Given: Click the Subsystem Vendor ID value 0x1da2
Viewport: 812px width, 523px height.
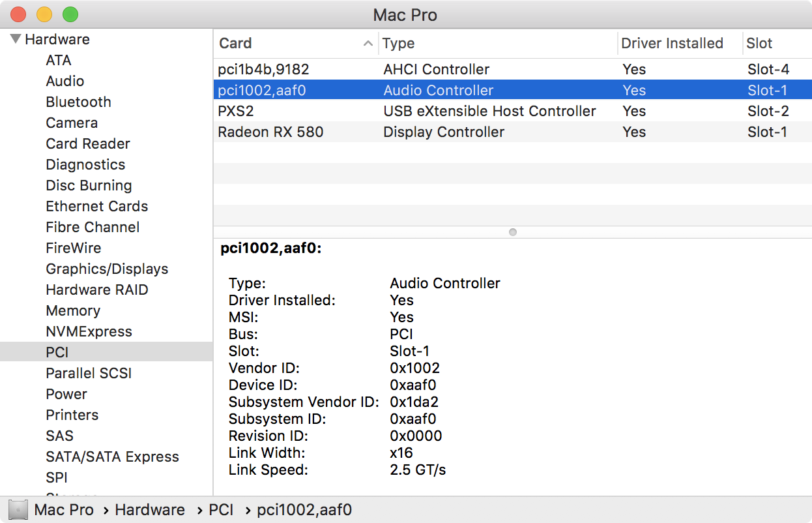Looking at the screenshot, I should (414, 402).
